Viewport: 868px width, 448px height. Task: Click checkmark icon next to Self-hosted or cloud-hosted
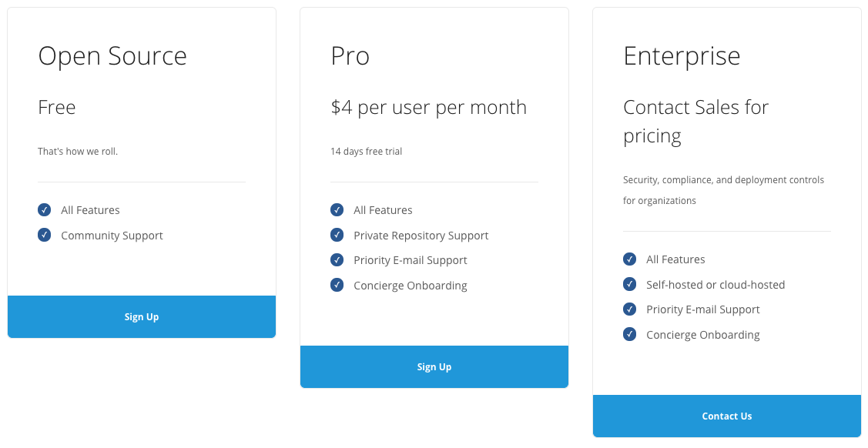coord(629,284)
